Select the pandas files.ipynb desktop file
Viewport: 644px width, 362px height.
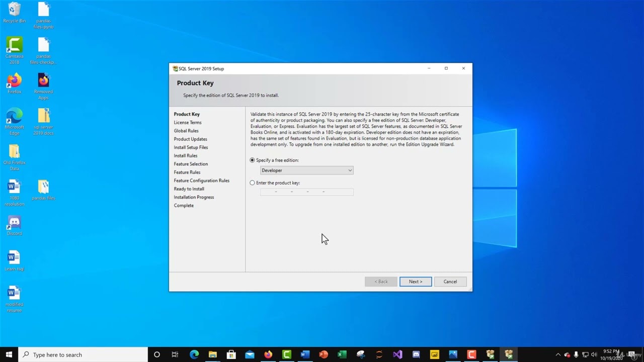click(x=44, y=16)
